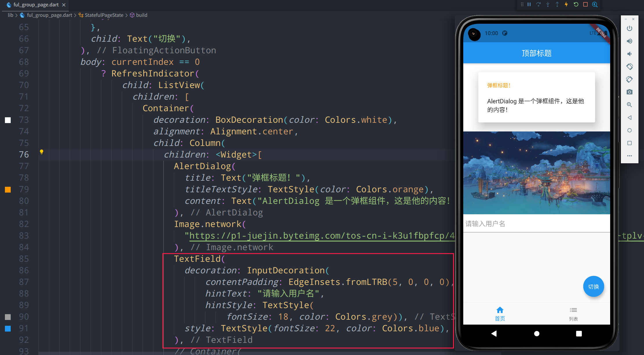Select the 列表 bottom navigation tab

pyautogui.click(x=573, y=314)
